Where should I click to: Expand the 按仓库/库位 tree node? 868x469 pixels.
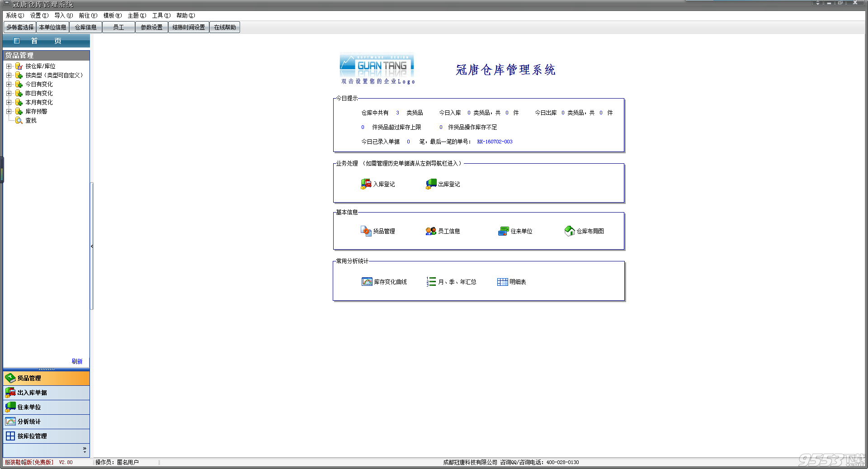(9, 66)
